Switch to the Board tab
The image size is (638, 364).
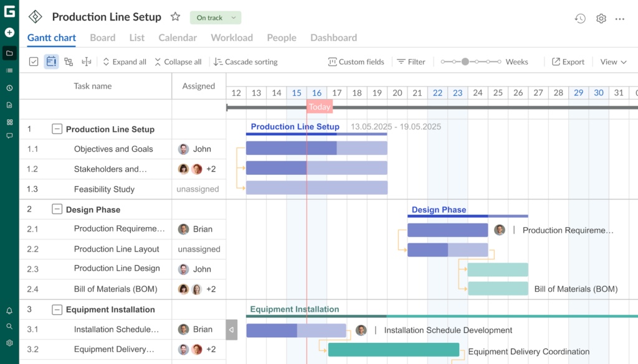click(102, 38)
